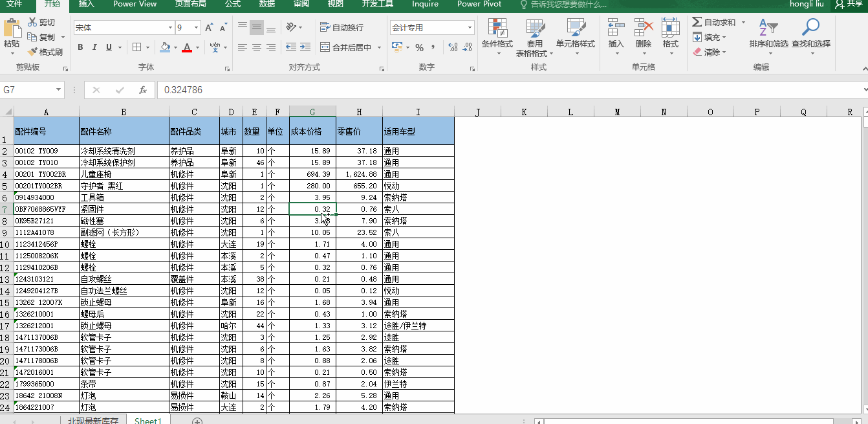The width and height of the screenshot is (868, 424).
Task: Click the Paste (粘贴) clipboard icon
Action: (x=12, y=28)
